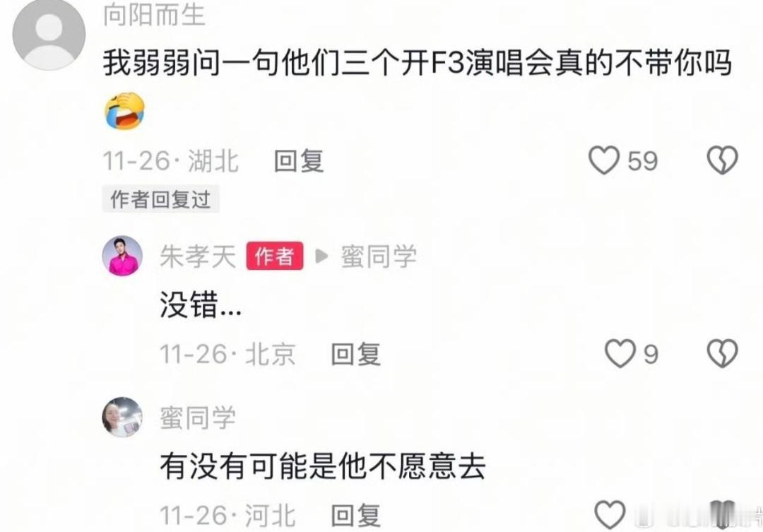Viewport: 763px width, 532px height.
Task: Dislike 朱孝天's reply 没错...
Action: (x=723, y=353)
